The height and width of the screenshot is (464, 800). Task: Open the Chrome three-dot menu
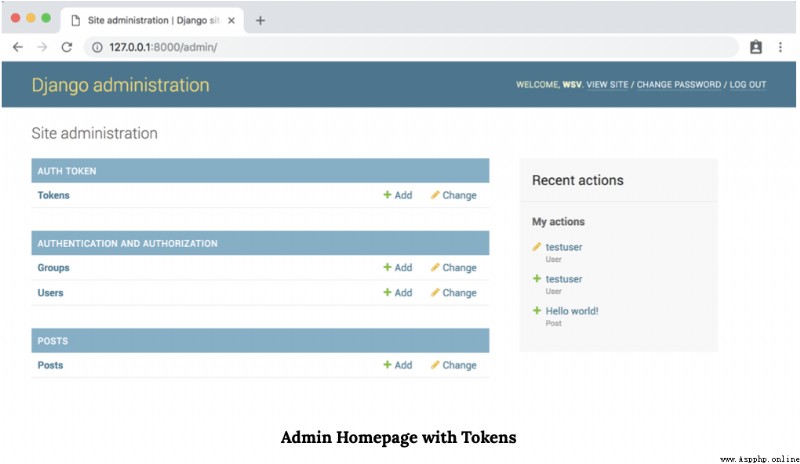[780, 47]
